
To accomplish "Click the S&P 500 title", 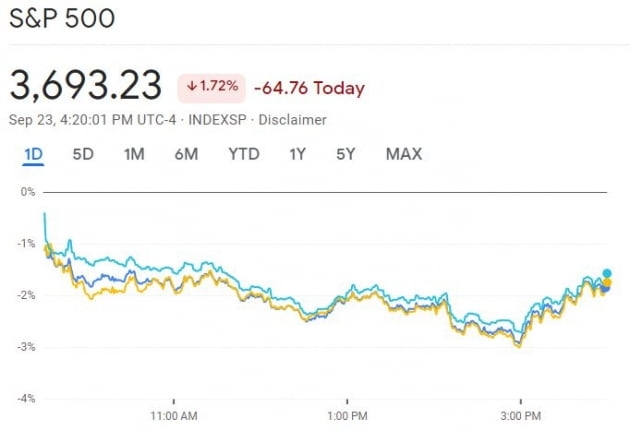I will click(62, 19).
